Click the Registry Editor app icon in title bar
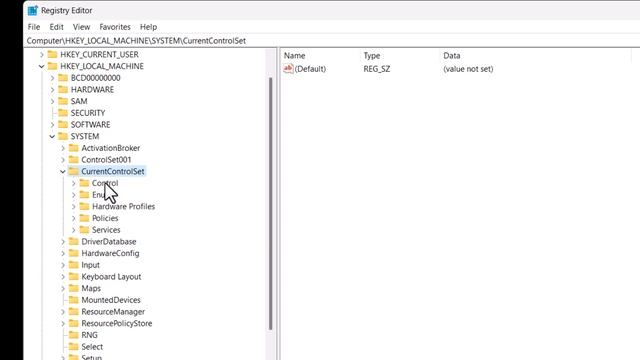The width and height of the screenshot is (640, 360). click(x=32, y=11)
